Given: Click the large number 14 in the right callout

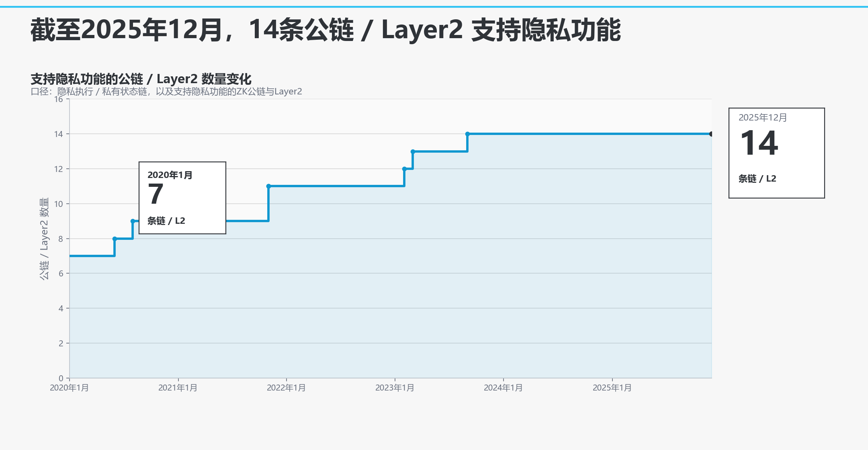Looking at the screenshot, I should click(x=759, y=143).
